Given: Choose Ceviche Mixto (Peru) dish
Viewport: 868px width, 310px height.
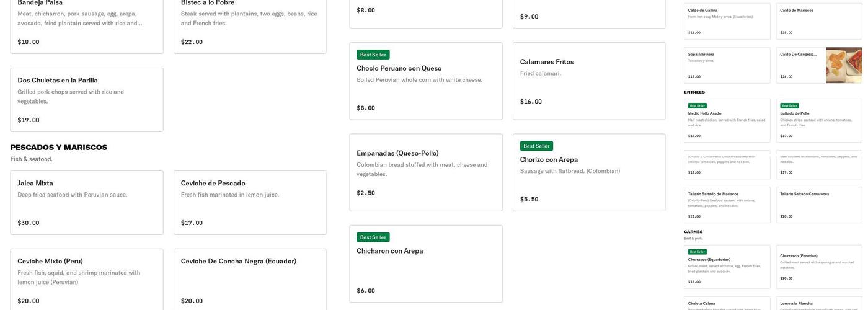Looking at the screenshot, I should [x=87, y=279].
